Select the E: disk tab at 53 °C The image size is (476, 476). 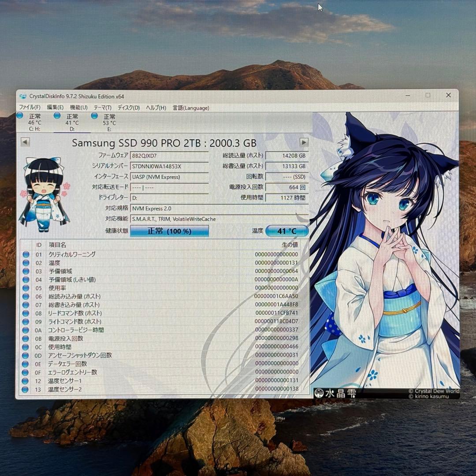(x=109, y=123)
